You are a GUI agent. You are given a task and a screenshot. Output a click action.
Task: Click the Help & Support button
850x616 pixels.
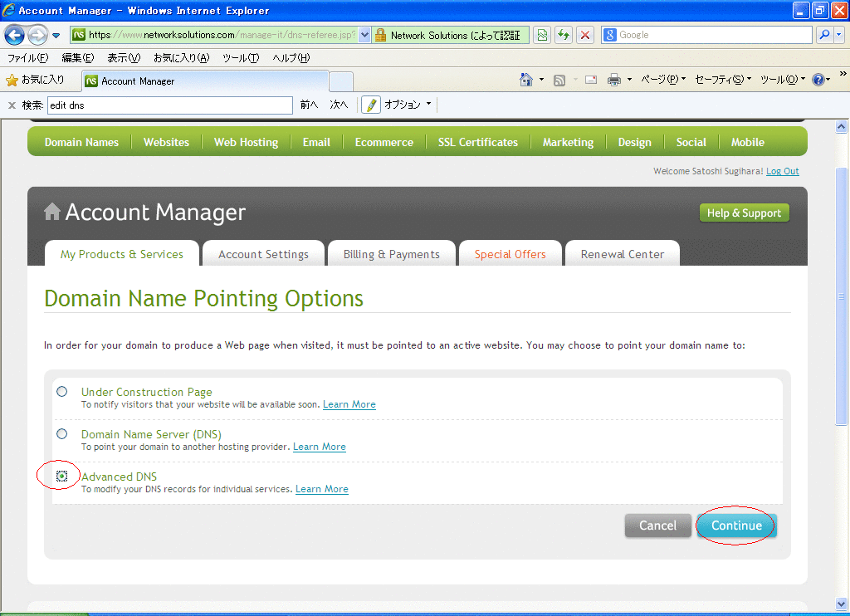click(745, 213)
